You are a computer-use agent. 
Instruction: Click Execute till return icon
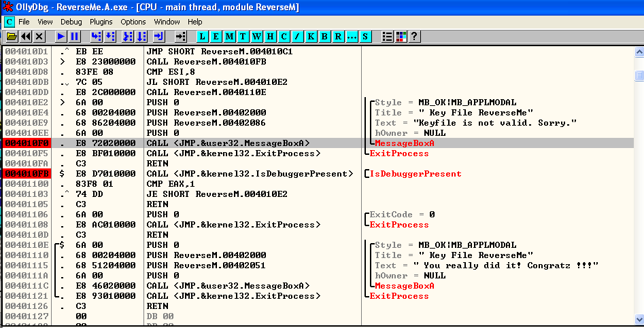[x=159, y=37]
